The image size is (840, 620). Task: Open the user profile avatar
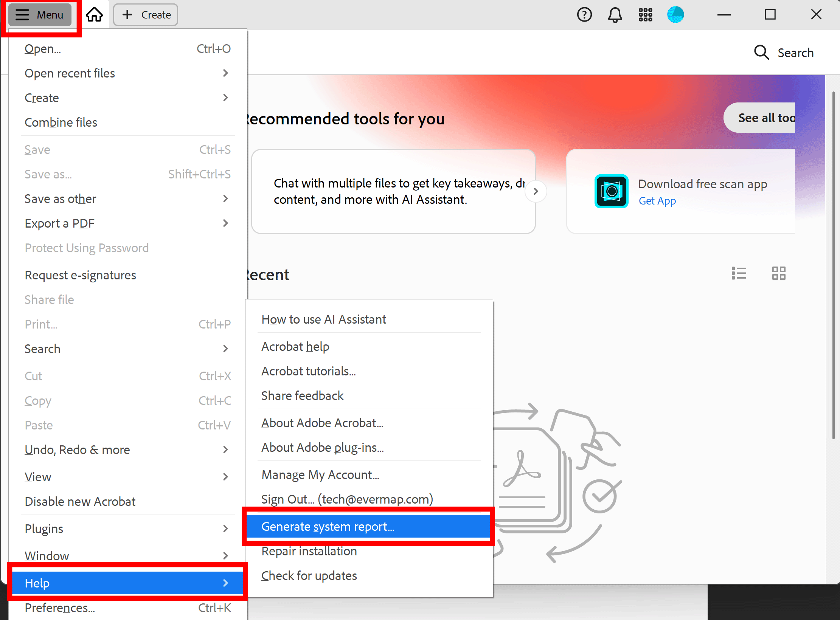pyautogui.click(x=675, y=15)
